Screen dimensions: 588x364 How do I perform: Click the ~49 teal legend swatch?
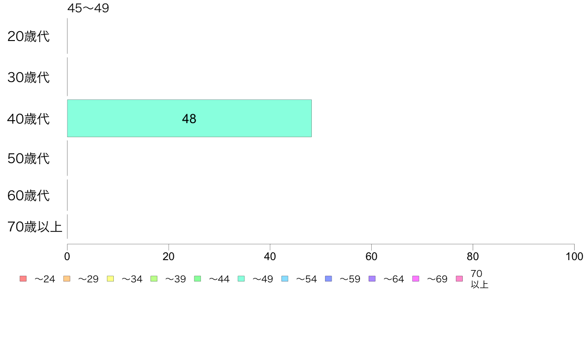point(241,278)
